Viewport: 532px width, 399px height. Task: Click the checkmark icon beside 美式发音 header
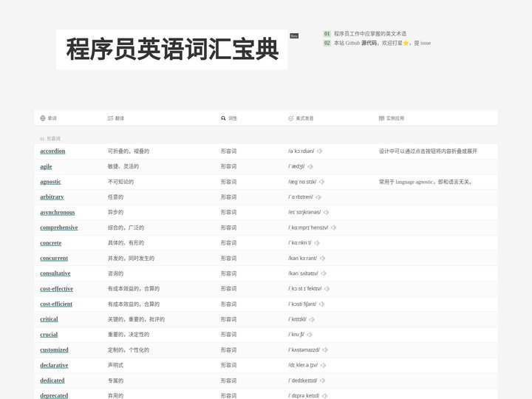click(291, 118)
